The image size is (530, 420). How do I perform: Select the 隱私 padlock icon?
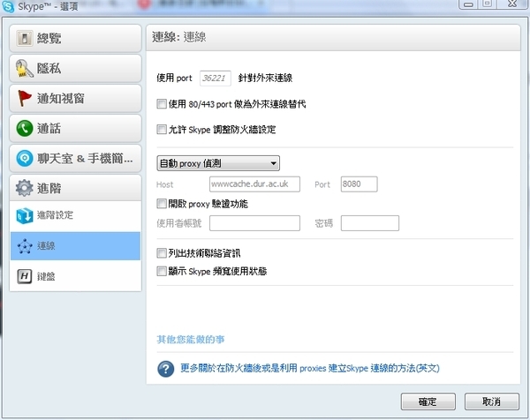pos(25,68)
